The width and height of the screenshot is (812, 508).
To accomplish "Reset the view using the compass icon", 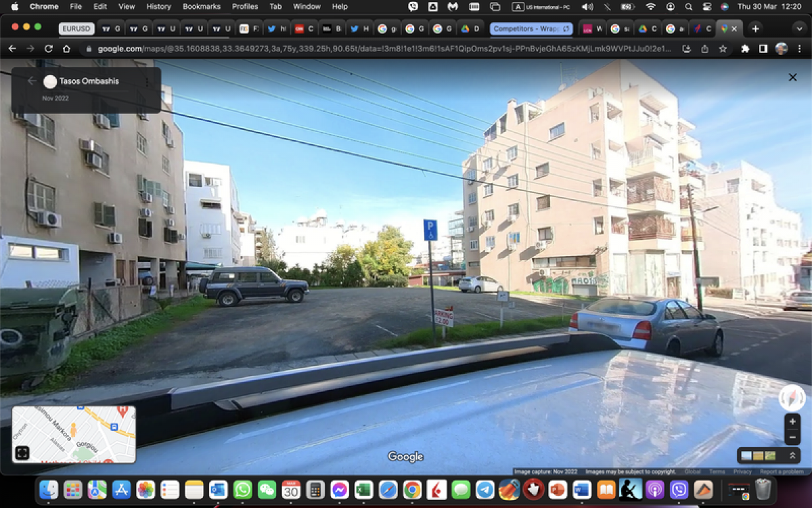I will coord(791,398).
